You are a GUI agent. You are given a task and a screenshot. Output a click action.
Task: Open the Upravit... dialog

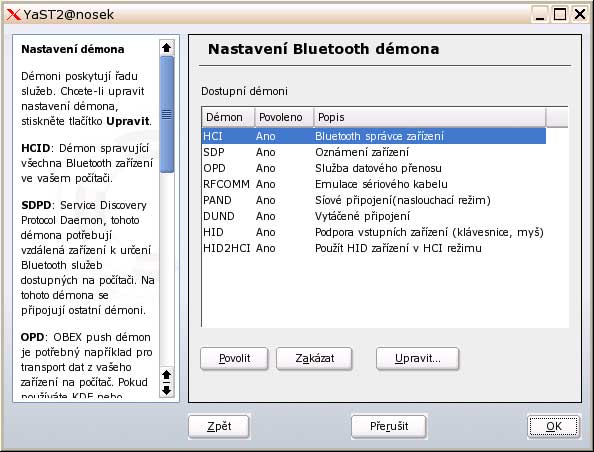[417, 358]
